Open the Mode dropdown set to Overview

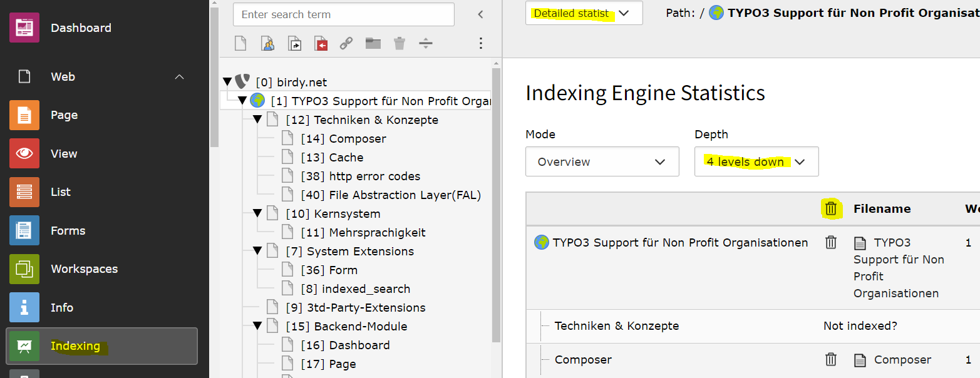click(x=602, y=161)
